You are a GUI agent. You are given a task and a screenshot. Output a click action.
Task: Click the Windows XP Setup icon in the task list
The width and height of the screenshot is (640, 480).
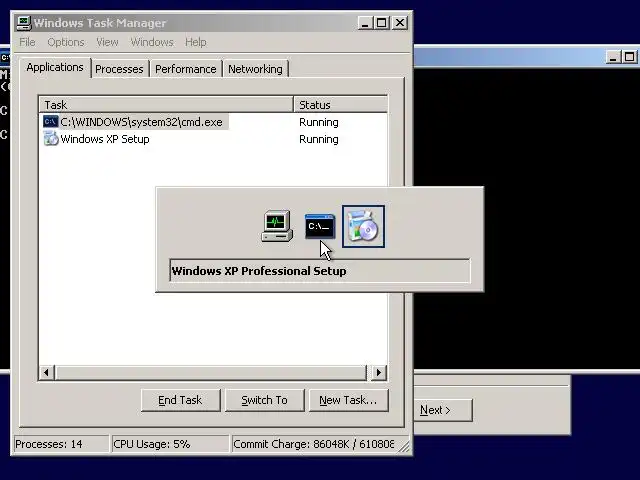coord(51,139)
